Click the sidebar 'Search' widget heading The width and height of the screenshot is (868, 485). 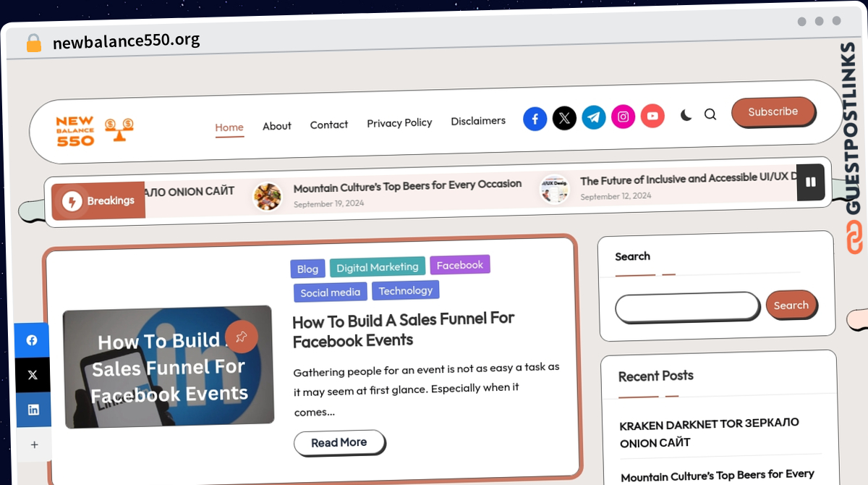(633, 256)
